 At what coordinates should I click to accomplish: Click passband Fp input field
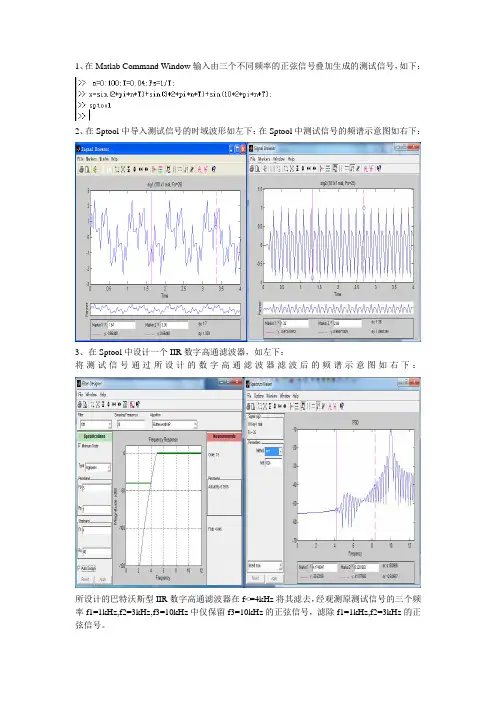coord(96,488)
